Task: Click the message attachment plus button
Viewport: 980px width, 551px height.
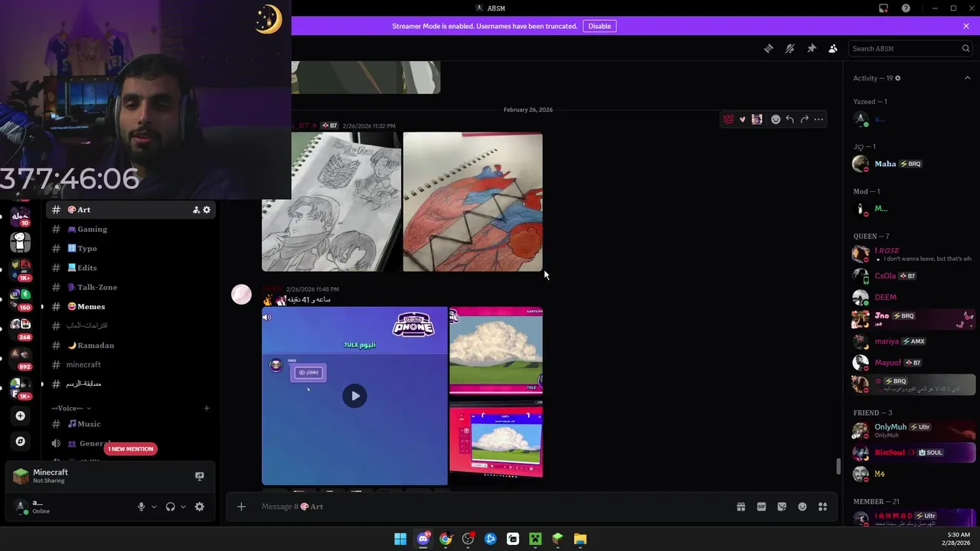Action: point(241,507)
